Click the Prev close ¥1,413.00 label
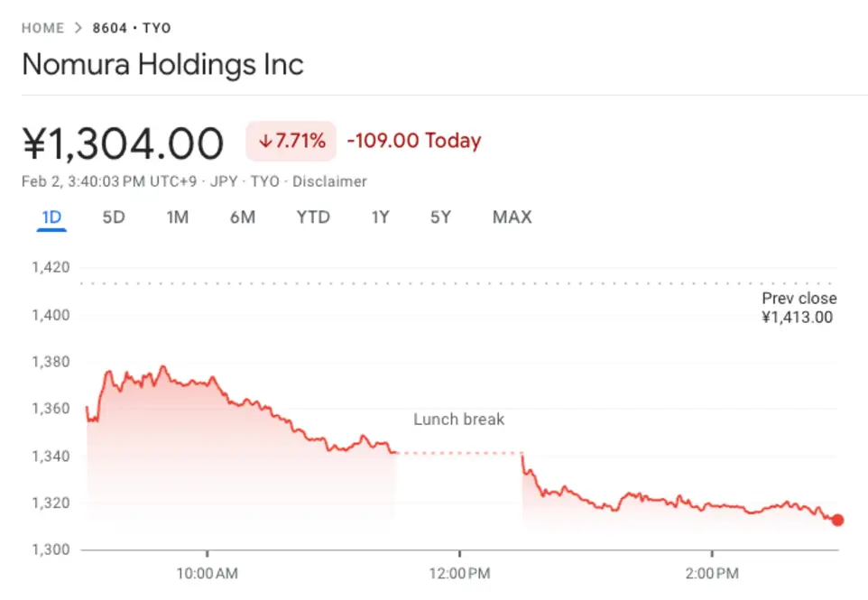868x600 pixels. point(799,308)
